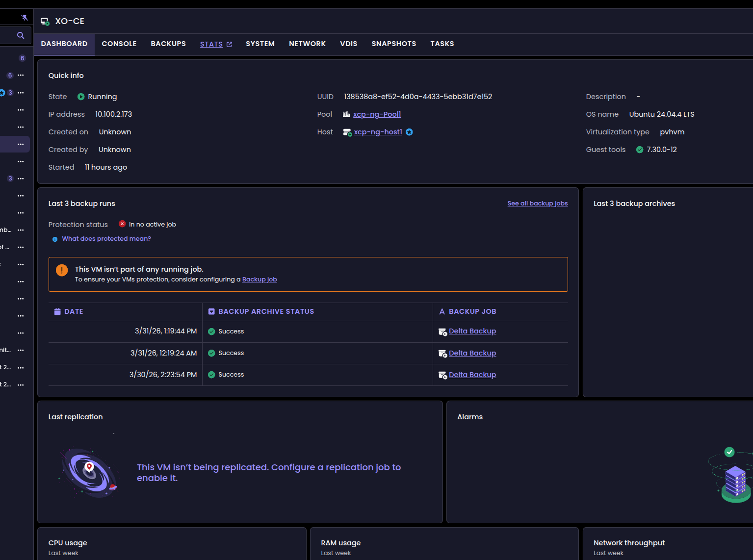Viewport: 753px width, 560px height.
Task: Open the Snapshots tab
Action: point(393,44)
